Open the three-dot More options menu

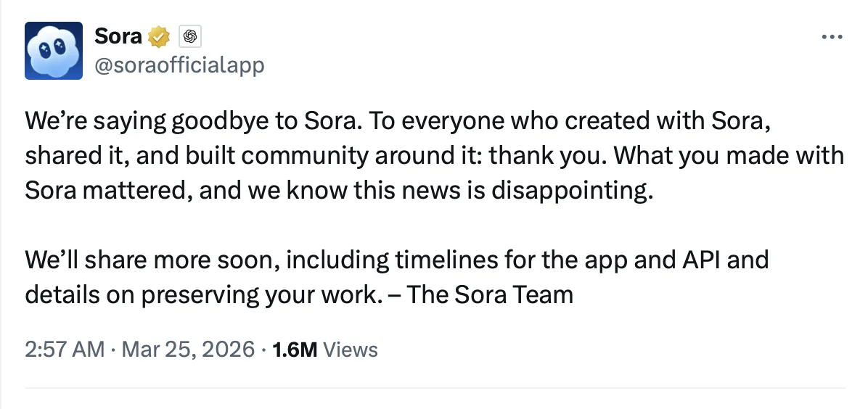coord(831,37)
